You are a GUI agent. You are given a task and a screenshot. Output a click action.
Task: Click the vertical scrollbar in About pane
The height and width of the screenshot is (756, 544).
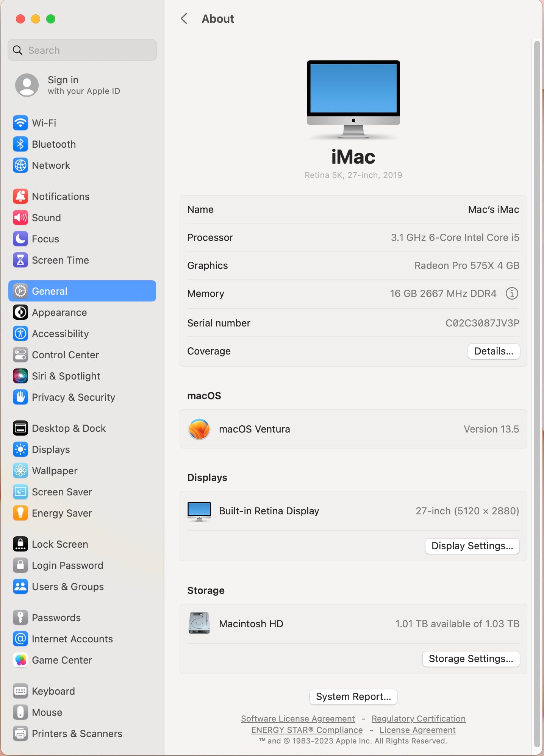pos(537,394)
